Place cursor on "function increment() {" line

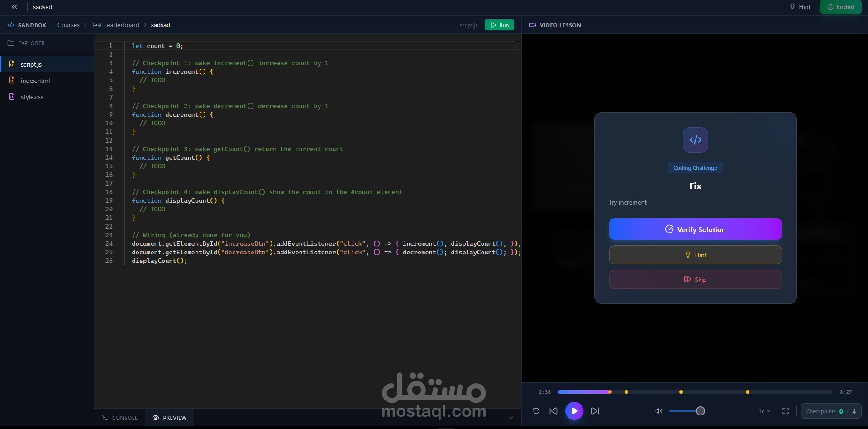point(172,71)
